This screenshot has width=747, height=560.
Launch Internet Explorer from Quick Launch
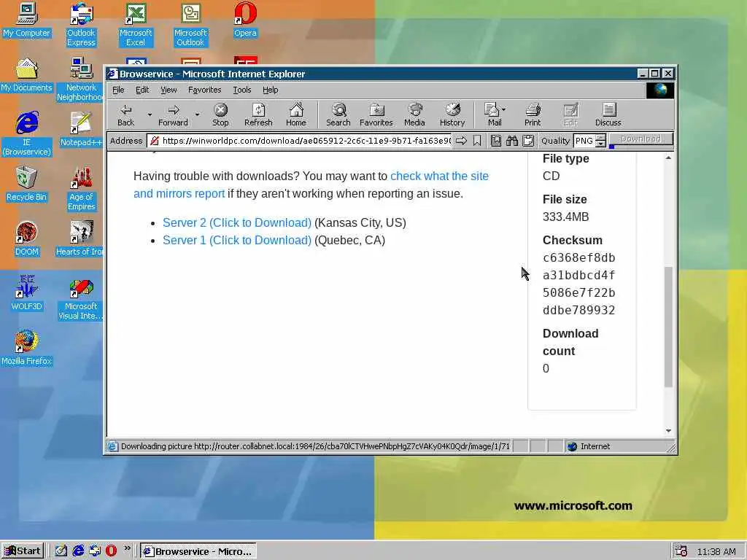[78, 551]
